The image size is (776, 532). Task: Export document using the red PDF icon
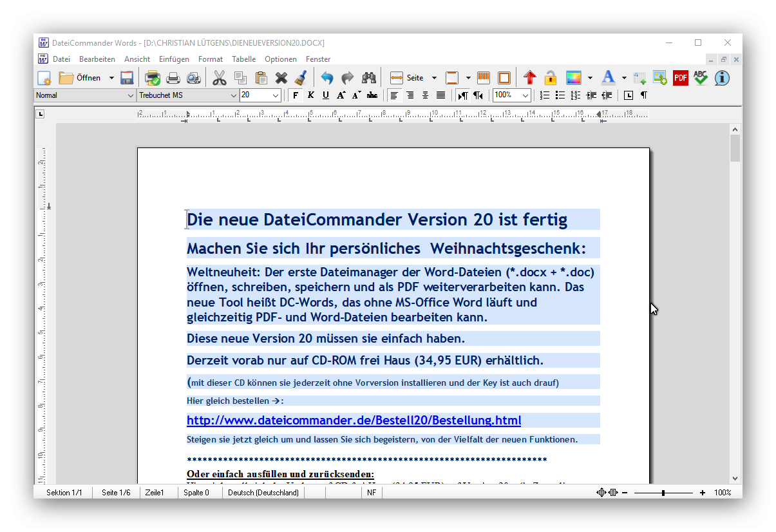680,78
